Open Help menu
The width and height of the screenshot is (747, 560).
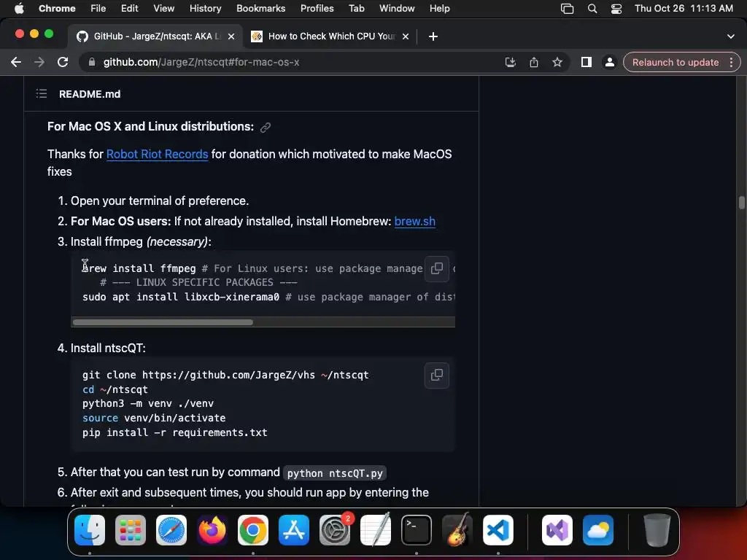pyautogui.click(x=439, y=9)
